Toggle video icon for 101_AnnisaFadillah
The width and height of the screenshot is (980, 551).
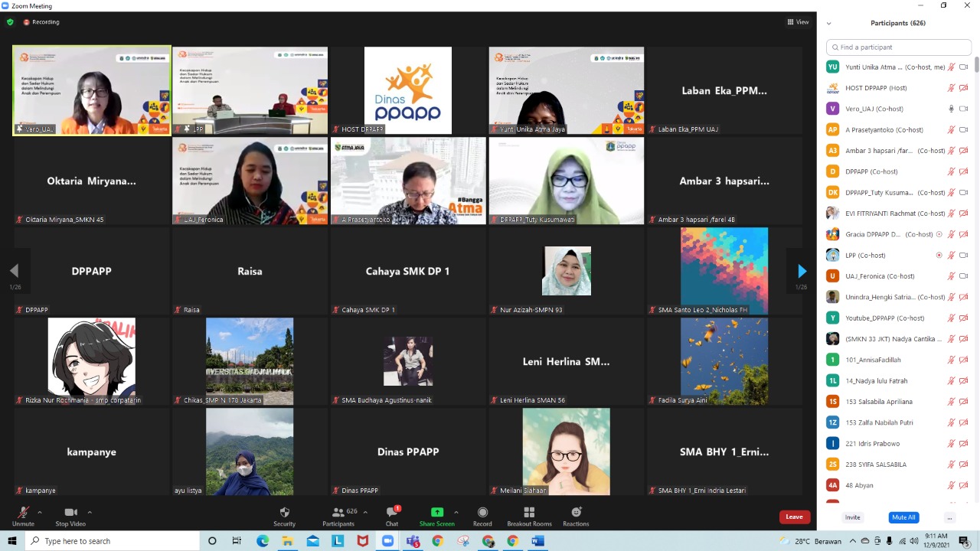(x=964, y=360)
